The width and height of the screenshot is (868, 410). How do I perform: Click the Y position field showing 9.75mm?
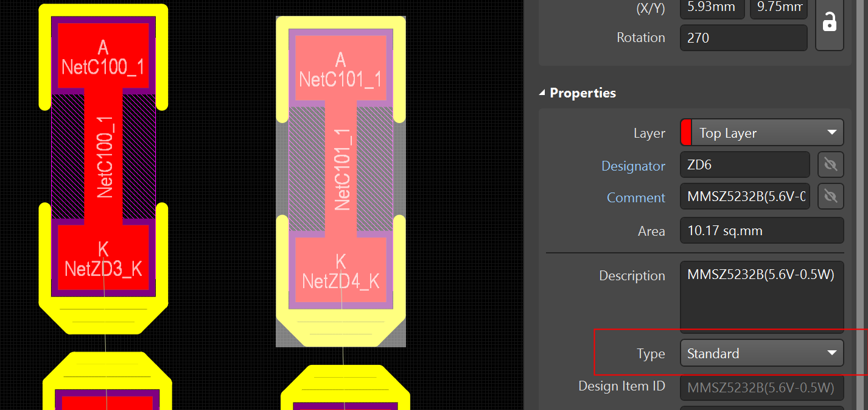coord(778,8)
